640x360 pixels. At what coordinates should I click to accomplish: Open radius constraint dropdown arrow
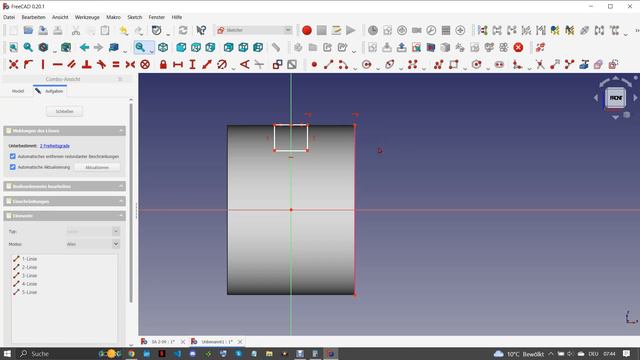(x=233, y=68)
